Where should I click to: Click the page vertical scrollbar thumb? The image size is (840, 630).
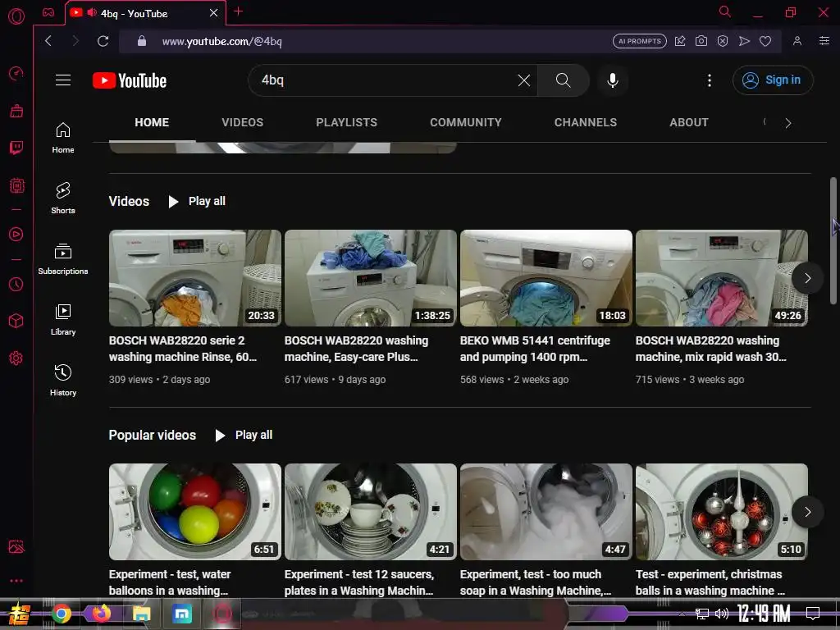[833, 240]
